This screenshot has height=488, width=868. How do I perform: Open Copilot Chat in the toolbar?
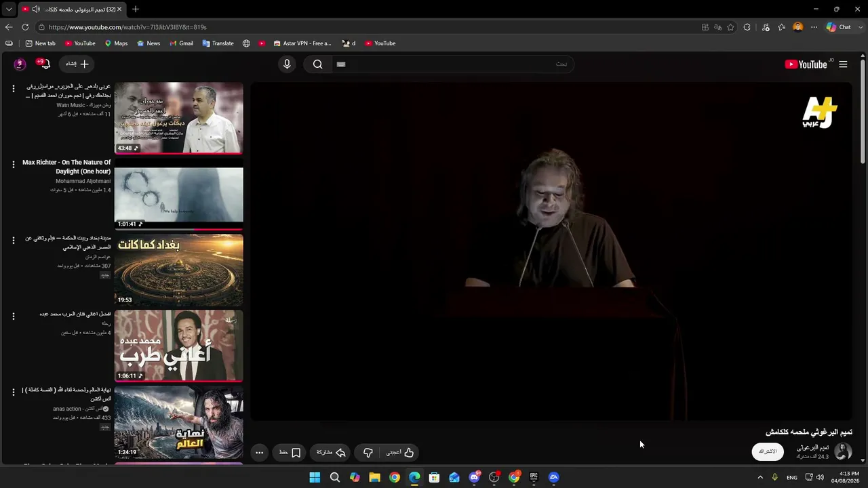[838, 27]
